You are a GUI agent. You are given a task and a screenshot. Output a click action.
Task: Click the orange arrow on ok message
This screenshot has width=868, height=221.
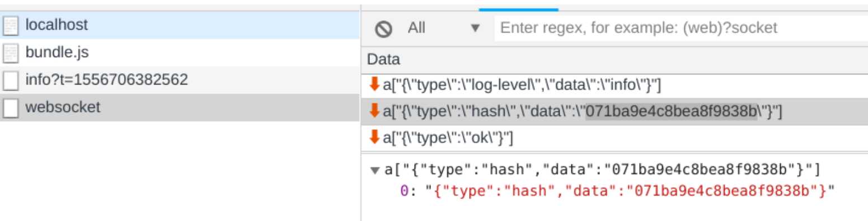(374, 137)
